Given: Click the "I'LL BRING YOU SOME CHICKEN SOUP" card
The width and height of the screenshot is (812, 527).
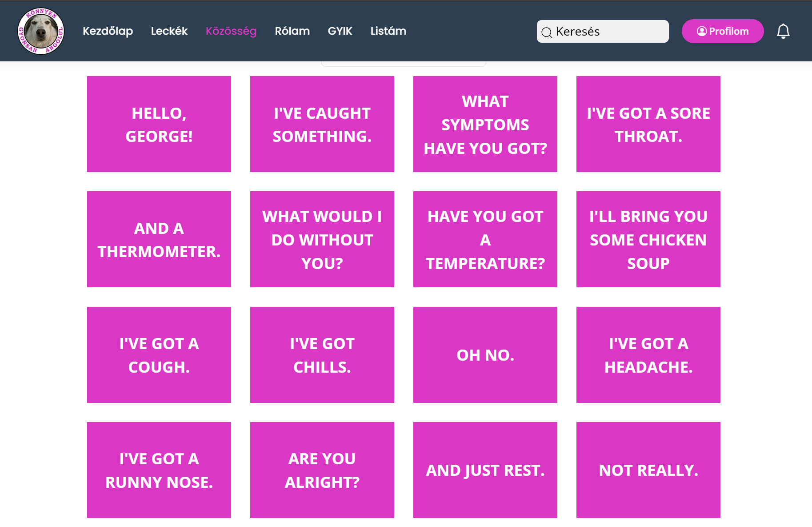Looking at the screenshot, I should pos(648,239).
